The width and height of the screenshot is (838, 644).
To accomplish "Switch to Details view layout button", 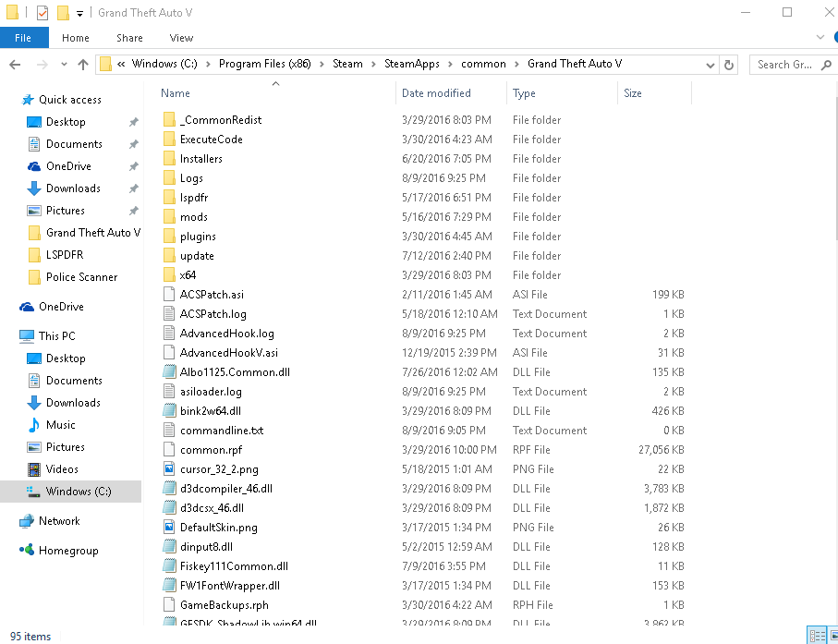I will pyautogui.click(x=817, y=636).
